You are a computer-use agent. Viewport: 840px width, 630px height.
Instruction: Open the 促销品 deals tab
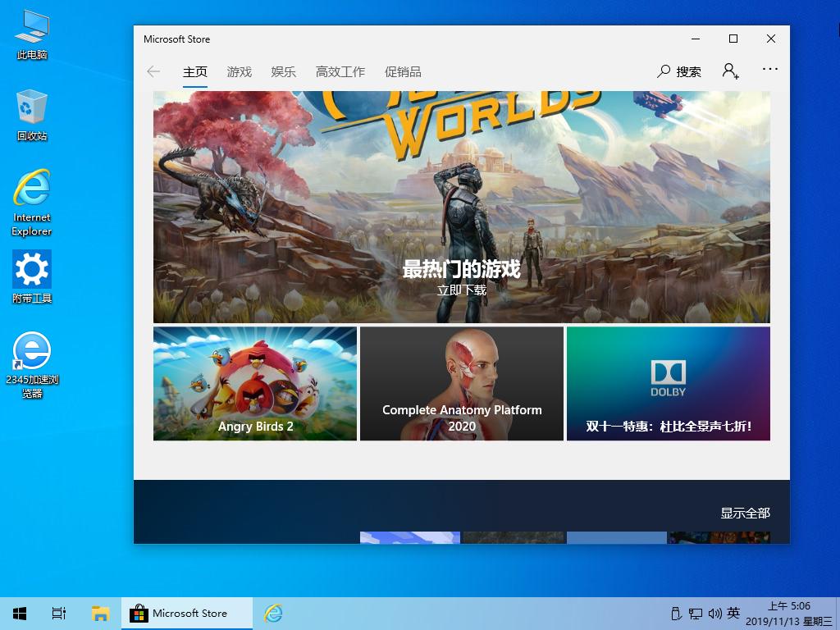point(403,72)
